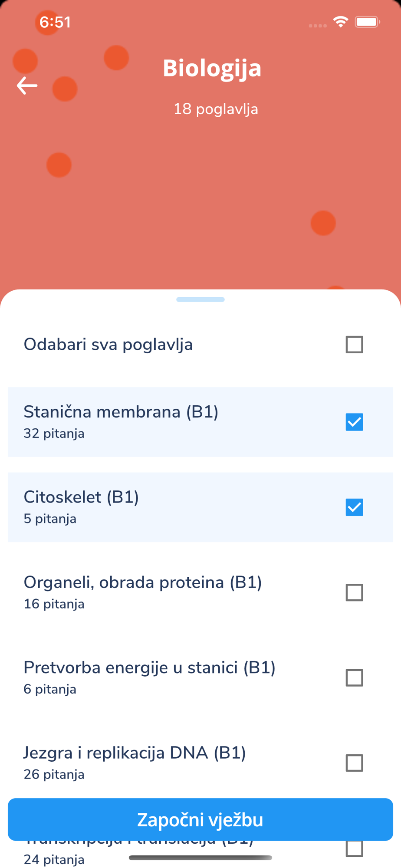
Task: Uncheck the Citoskelet (B1) checkbox
Action: [x=354, y=507]
